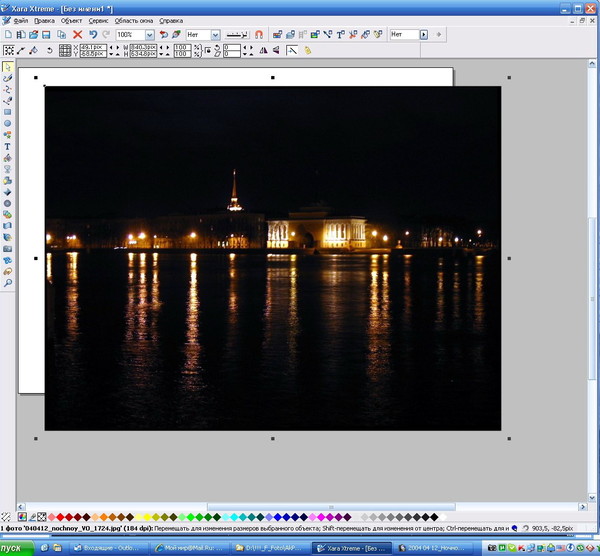Select the Mould tool
Viewport: 600px width, 556px height.
[7, 226]
